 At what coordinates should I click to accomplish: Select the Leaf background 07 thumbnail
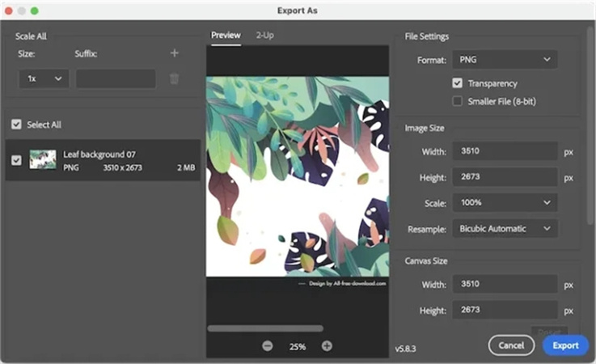click(43, 159)
